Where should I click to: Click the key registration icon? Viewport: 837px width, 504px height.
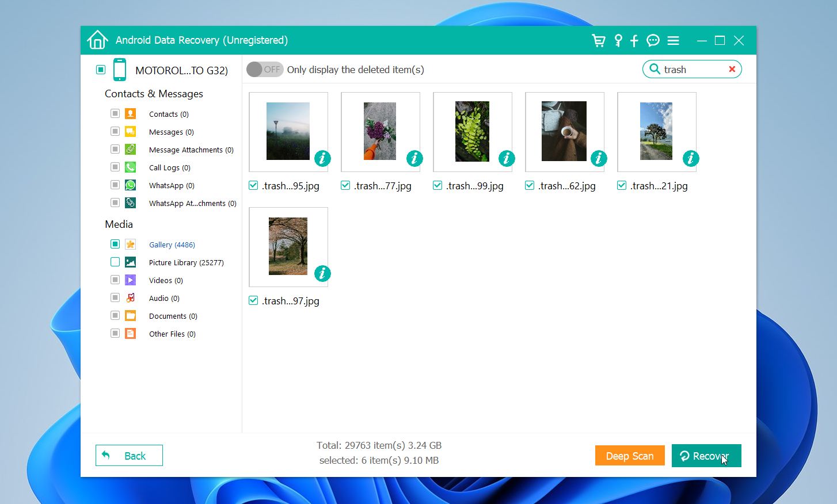point(617,40)
